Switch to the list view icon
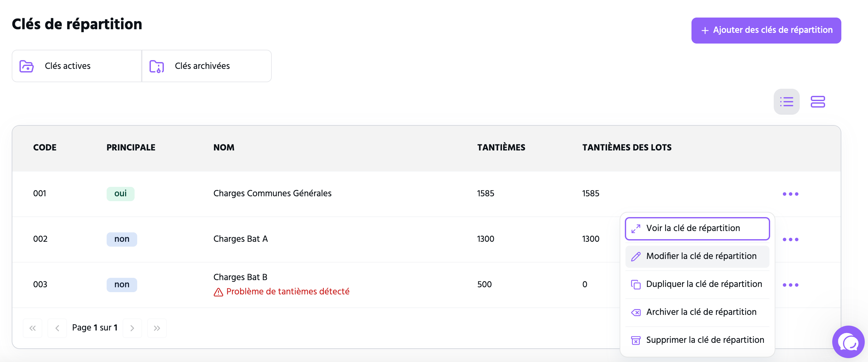Viewport: 868px width, 362px height. coord(786,102)
